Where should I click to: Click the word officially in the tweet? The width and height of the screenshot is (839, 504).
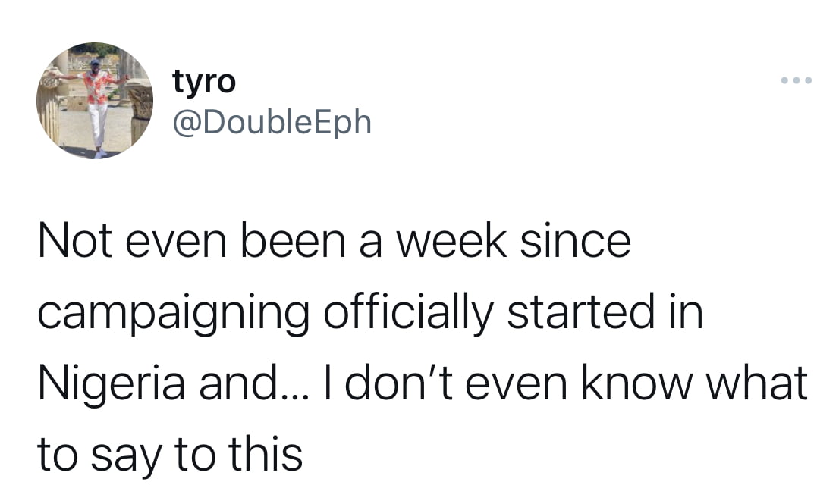pos(408,313)
